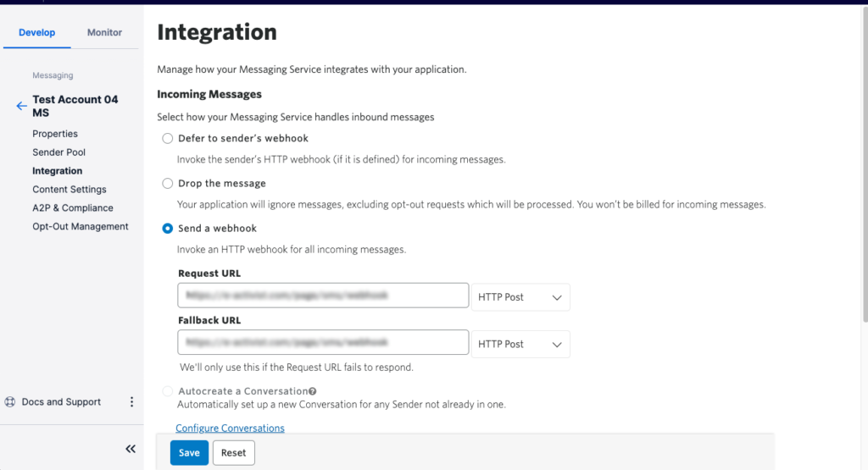The width and height of the screenshot is (868, 470).
Task: Open the three-dot menu near Docs and Support
Action: pos(131,402)
